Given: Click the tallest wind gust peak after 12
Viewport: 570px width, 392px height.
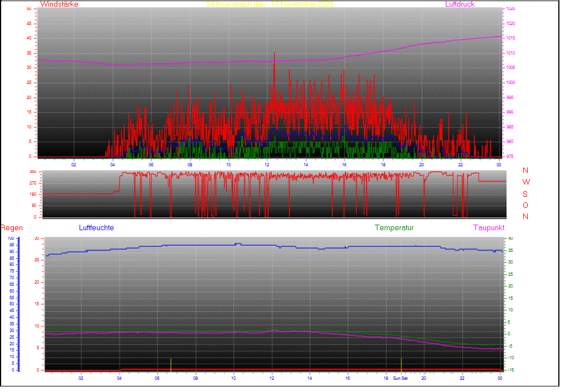Looking at the screenshot, I should click(x=274, y=54).
